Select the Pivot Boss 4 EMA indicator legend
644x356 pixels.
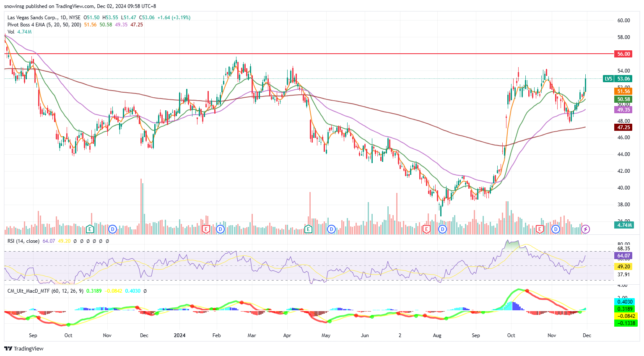(x=44, y=25)
